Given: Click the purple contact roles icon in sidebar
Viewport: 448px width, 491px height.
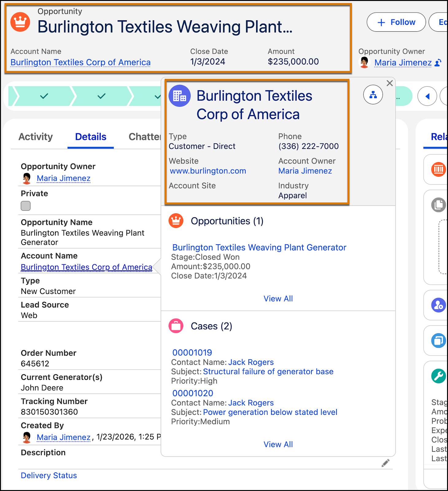Looking at the screenshot, I should 438,305.
